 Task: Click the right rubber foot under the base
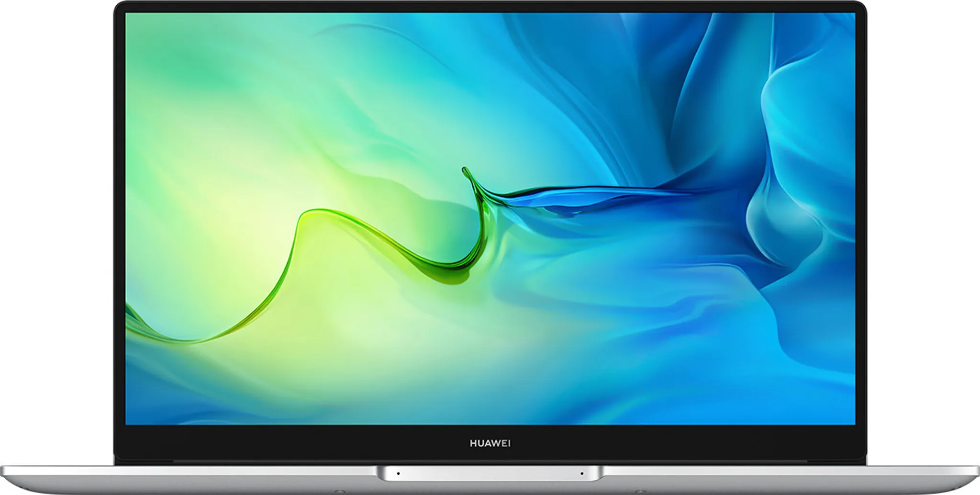coord(640,492)
